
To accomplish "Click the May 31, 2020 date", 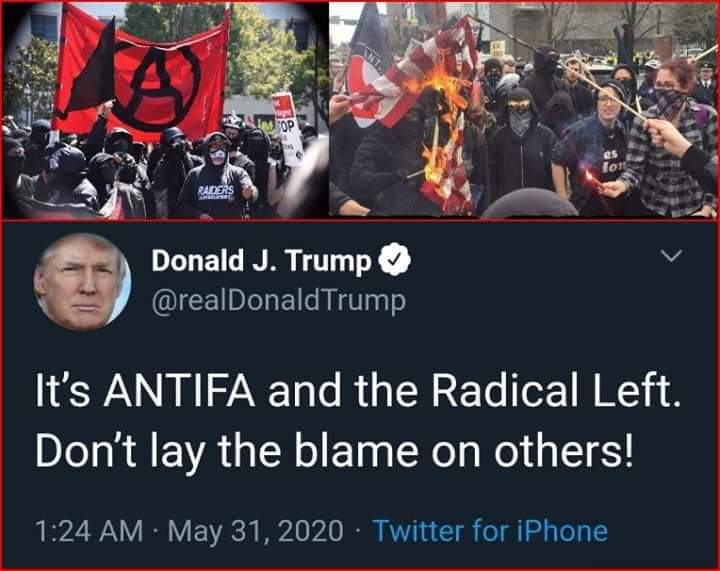I will tap(256, 531).
